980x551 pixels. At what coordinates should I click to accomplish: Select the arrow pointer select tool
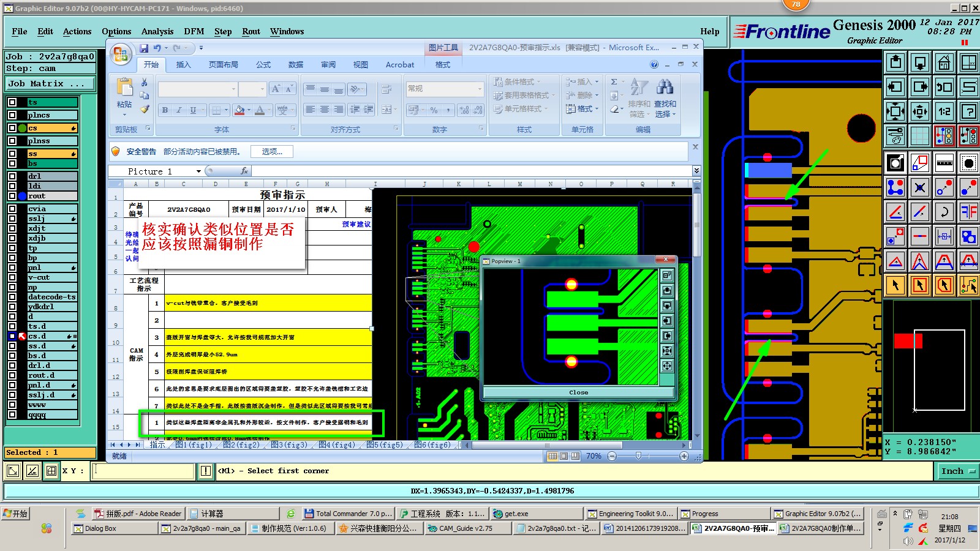[x=895, y=285]
